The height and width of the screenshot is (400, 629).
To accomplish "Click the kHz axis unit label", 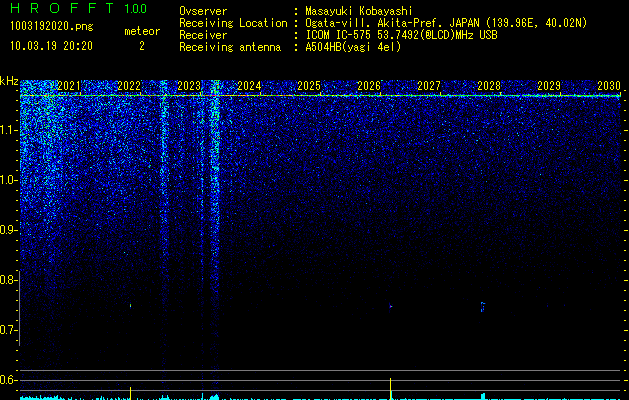I will [9, 81].
